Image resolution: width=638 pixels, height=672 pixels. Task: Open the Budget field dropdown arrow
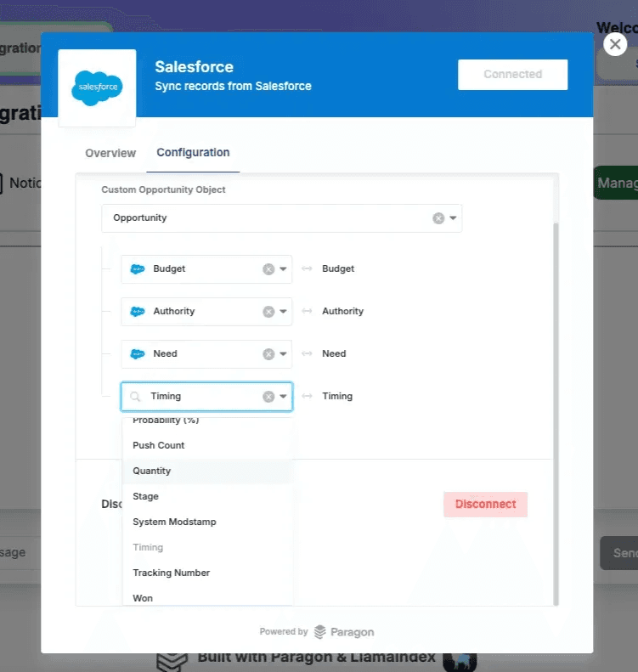284,269
